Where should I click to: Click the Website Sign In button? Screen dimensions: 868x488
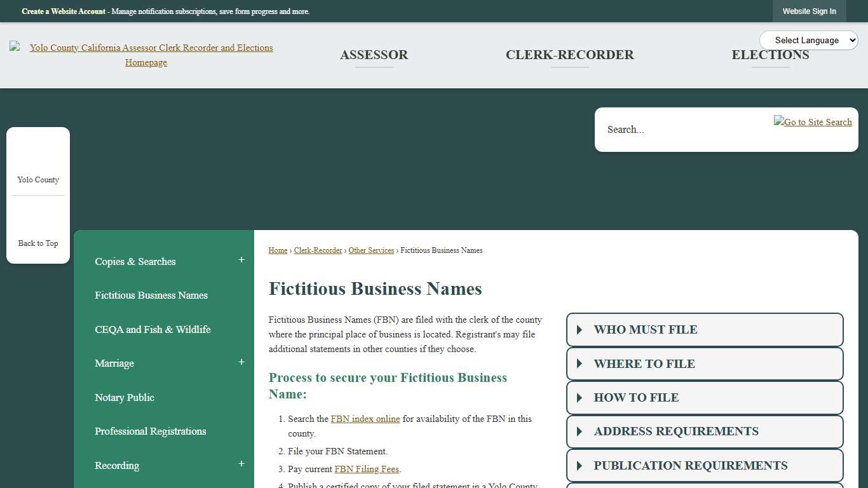810,11
